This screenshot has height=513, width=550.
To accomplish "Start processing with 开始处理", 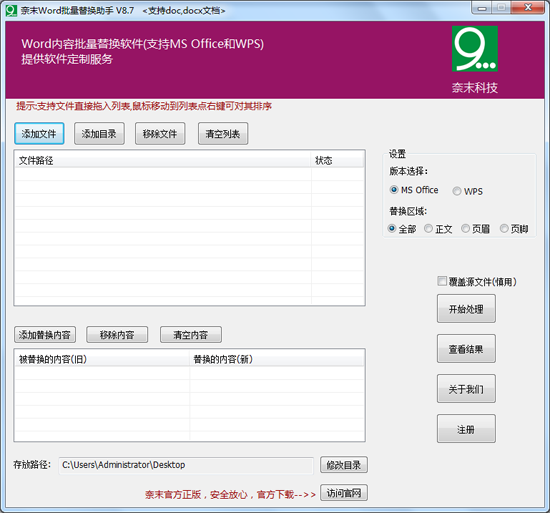I will point(466,309).
